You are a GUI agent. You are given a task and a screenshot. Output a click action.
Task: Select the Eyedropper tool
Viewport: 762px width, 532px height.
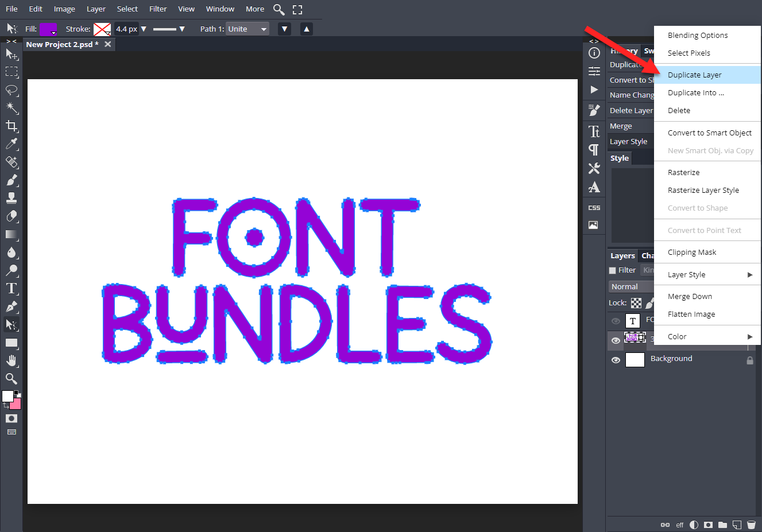pos(11,144)
